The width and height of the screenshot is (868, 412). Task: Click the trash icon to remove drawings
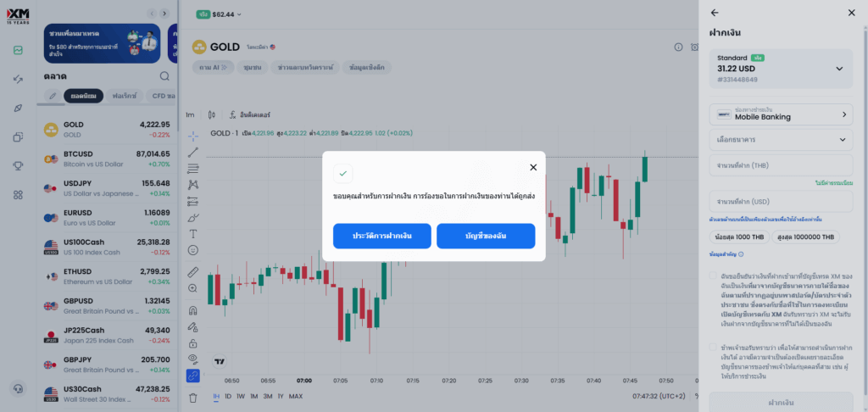192,398
